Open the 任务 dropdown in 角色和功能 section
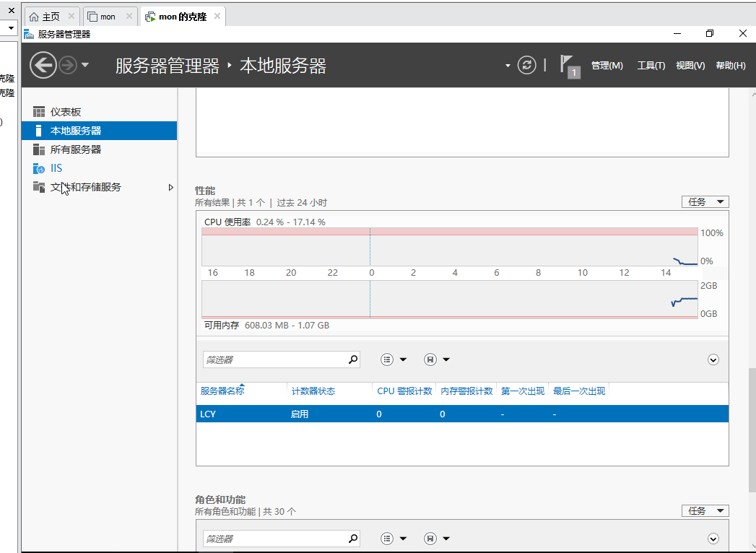This screenshot has height=553, width=756. [705, 510]
